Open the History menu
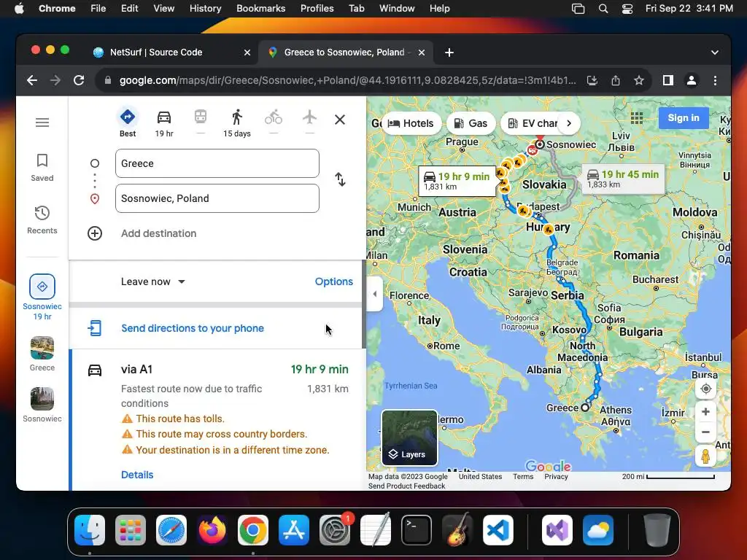 click(x=205, y=9)
